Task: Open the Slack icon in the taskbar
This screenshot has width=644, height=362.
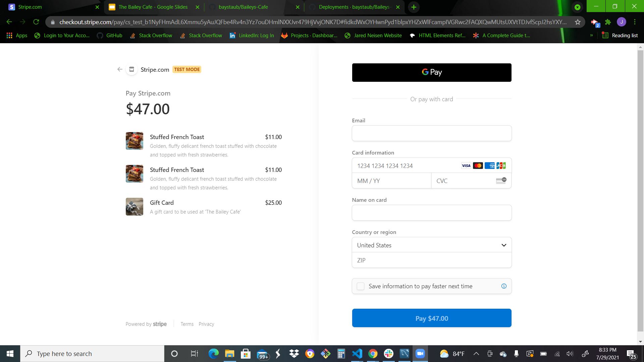Action: [389, 354]
